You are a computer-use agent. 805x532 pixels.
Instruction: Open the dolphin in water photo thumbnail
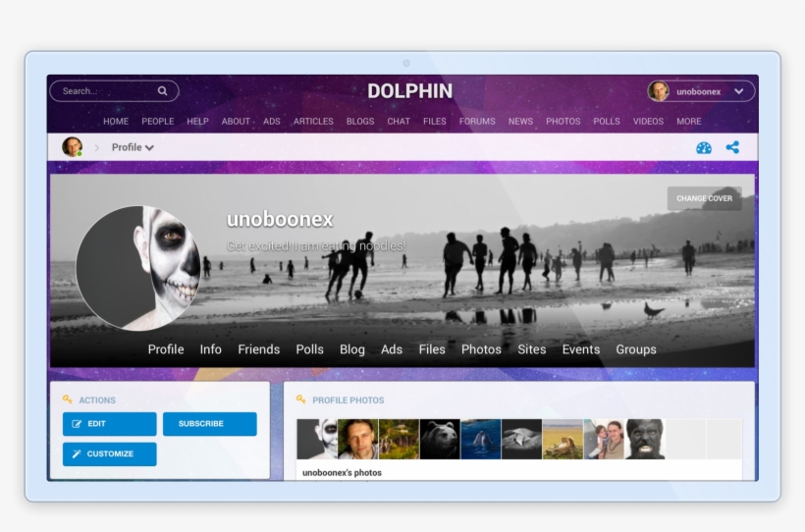(x=481, y=439)
